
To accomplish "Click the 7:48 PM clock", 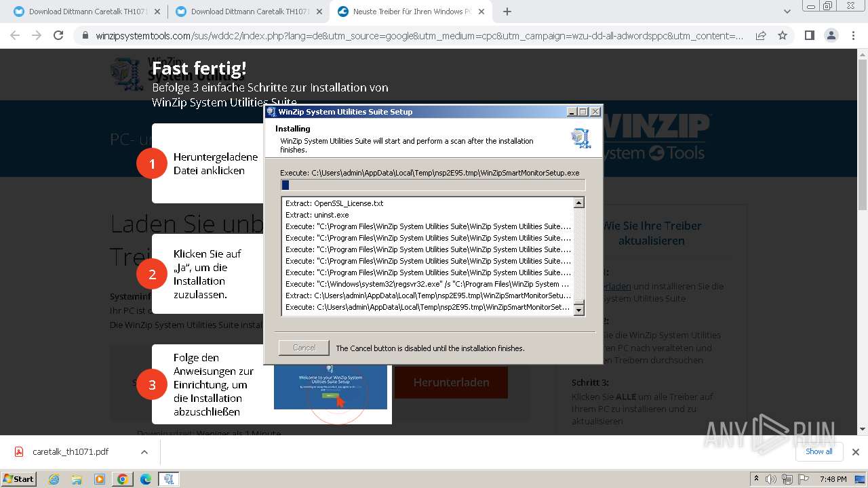I will [833, 479].
